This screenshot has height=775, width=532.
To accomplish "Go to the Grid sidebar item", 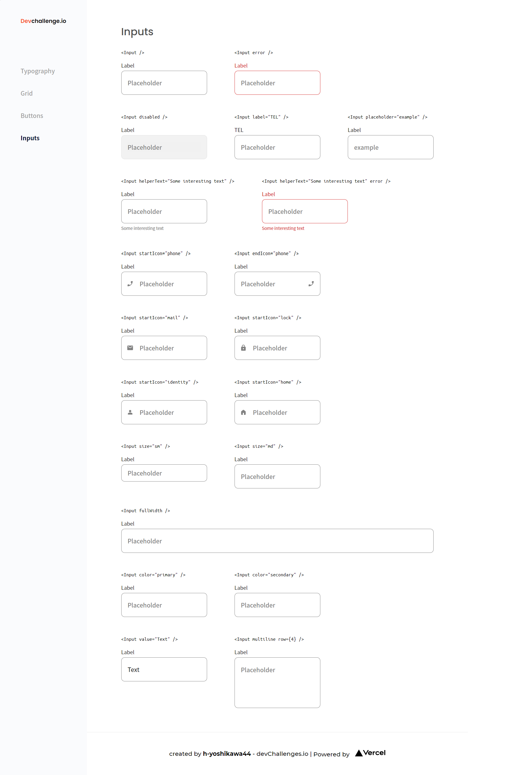I will tap(27, 93).
